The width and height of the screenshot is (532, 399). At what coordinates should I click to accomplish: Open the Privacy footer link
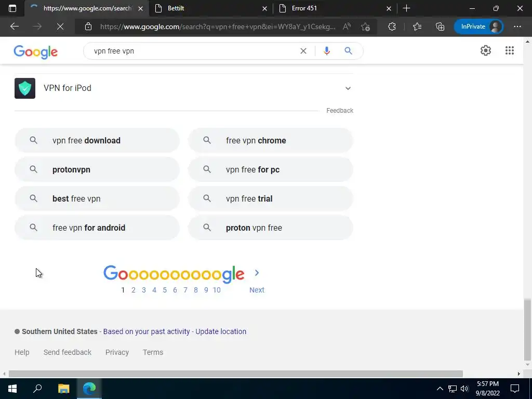tap(117, 352)
